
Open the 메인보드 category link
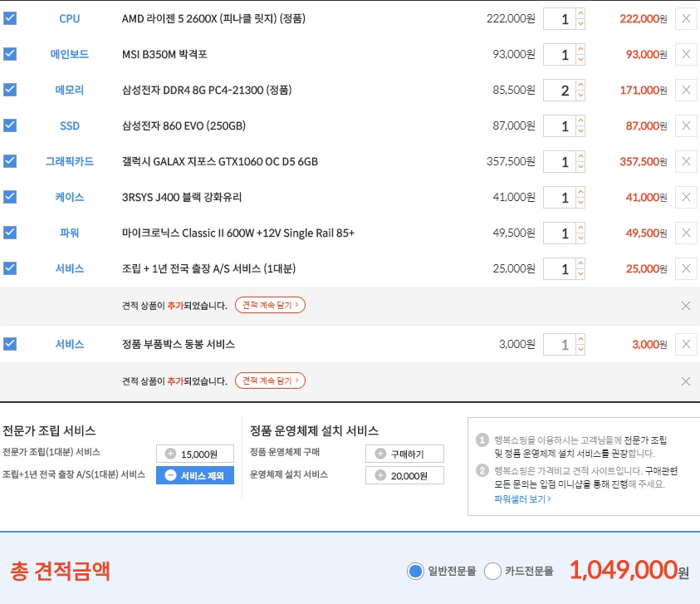coord(70,55)
